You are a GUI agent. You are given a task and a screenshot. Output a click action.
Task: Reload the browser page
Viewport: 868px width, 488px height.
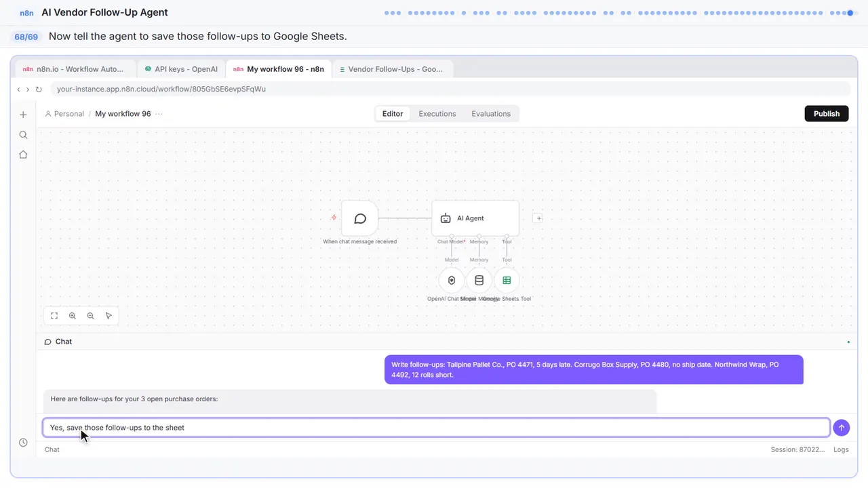click(39, 89)
